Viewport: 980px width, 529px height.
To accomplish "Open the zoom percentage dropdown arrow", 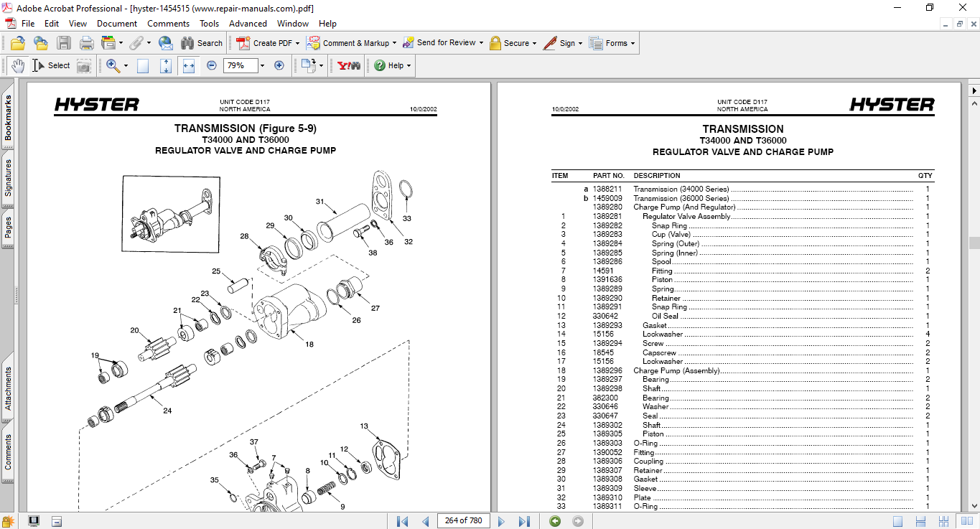I will (x=262, y=65).
